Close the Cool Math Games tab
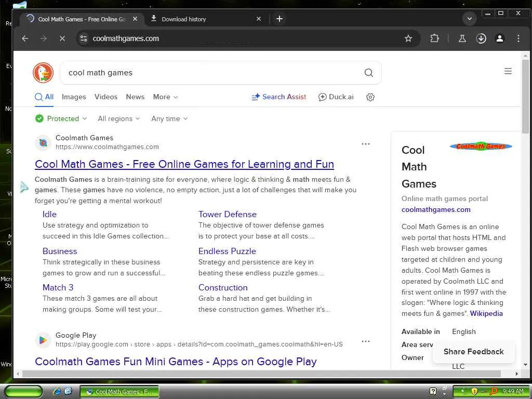 135,19
